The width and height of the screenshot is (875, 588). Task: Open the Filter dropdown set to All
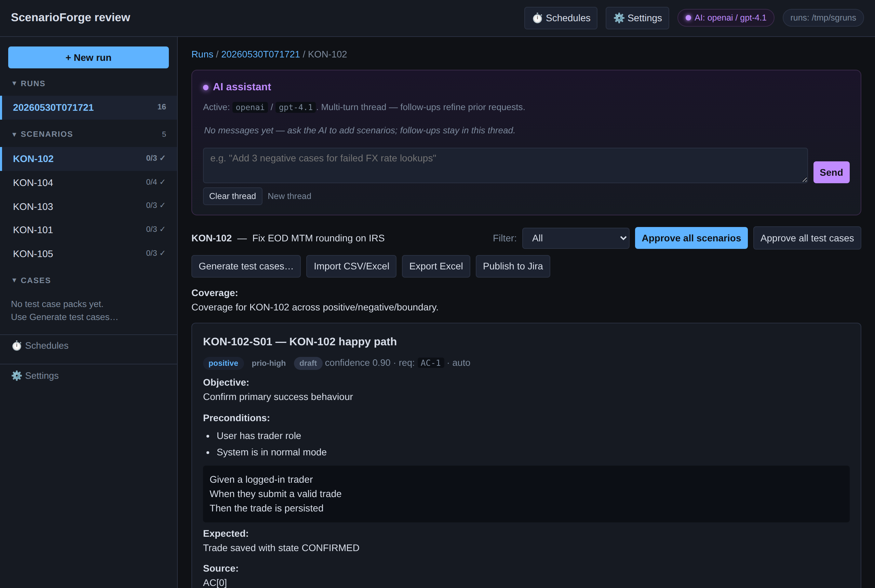tap(576, 238)
